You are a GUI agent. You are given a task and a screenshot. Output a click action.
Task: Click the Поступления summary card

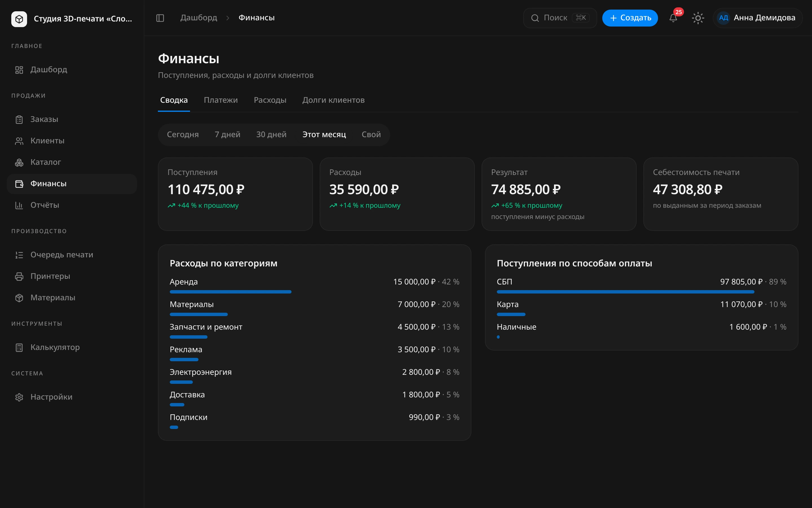click(x=235, y=194)
